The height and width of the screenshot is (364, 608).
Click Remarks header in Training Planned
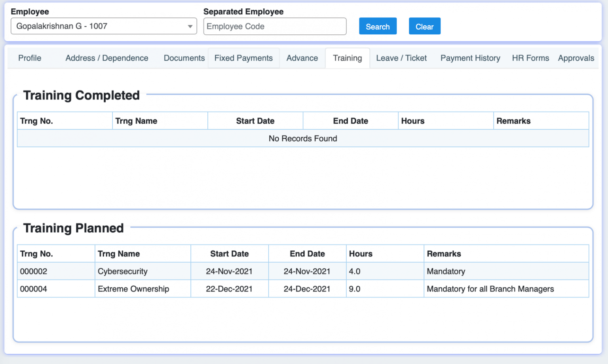pos(444,254)
